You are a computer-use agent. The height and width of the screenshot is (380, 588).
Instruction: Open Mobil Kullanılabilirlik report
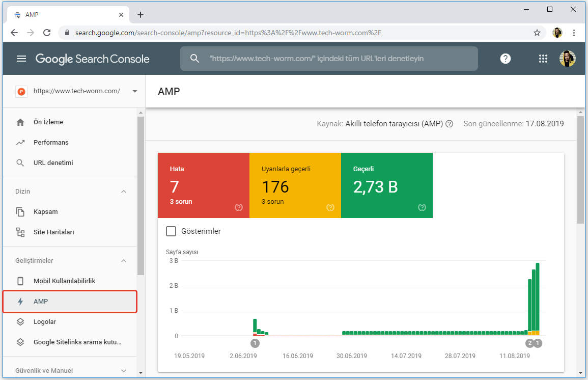(64, 281)
